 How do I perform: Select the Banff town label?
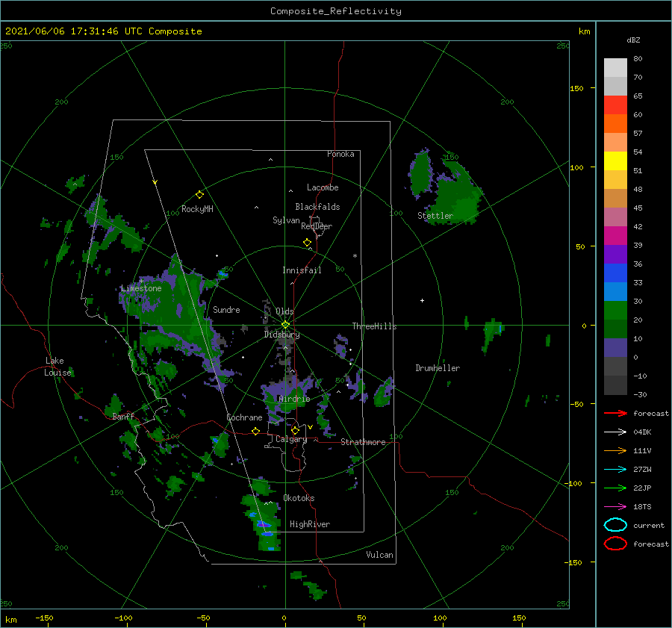[123, 417]
